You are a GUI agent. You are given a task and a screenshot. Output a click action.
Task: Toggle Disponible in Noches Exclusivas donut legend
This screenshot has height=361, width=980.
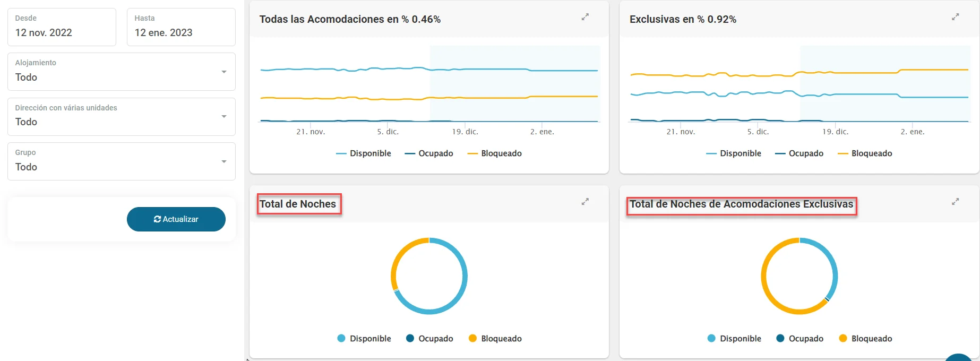click(734, 339)
